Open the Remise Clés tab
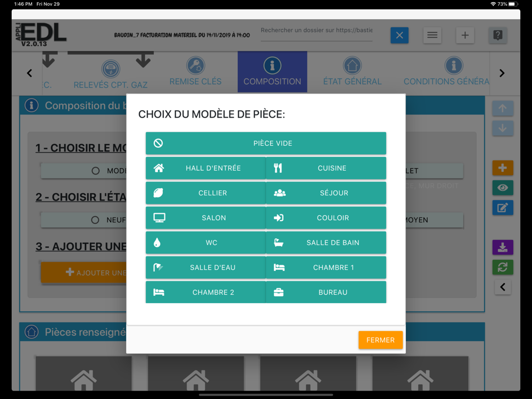The width and height of the screenshot is (532, 399). (x=195, y=72)
